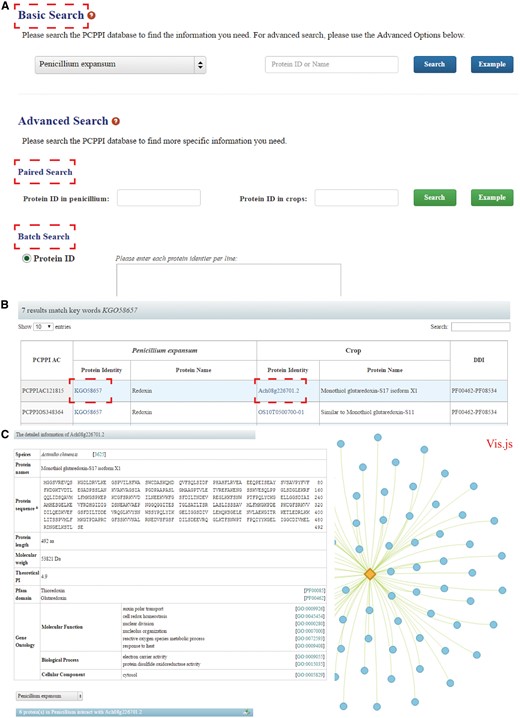Screen dimensions: 520x718
Task: Click the green Example button in Paired Search
Action: pyautogui.click(x=492, y=198)
